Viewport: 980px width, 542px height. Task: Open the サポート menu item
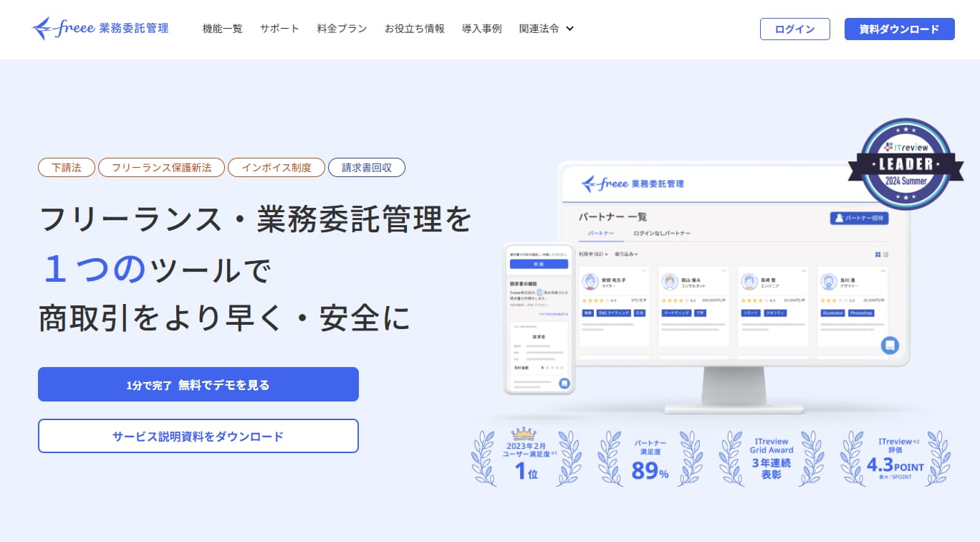click(279, 29)
